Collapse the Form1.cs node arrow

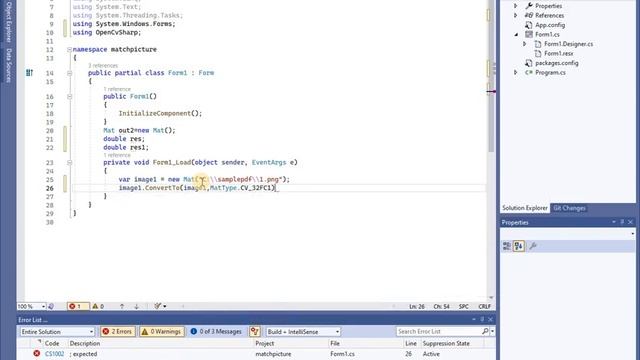[x=516, y=35]
